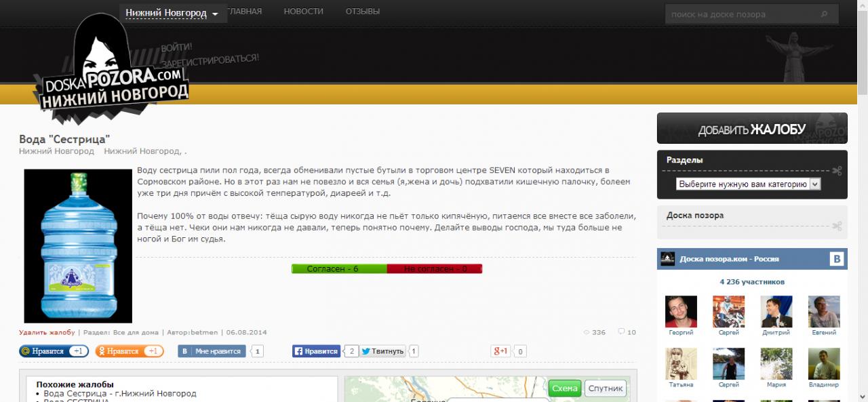Click the group avatar in VK widget header
Screen dimensions: 868x402
point(667,259)
